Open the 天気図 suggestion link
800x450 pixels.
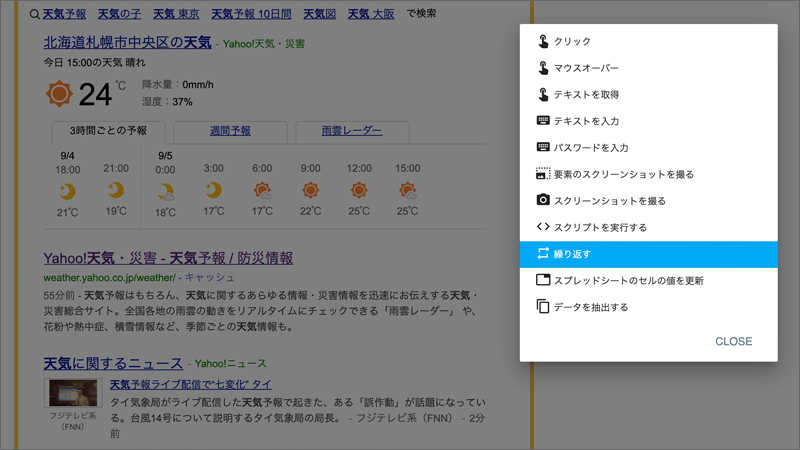tap(319, 14)
